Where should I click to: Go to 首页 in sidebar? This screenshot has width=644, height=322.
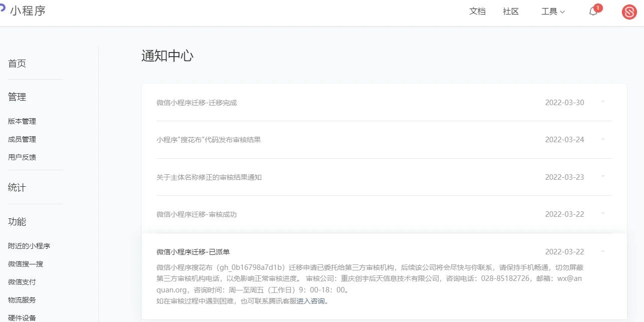[17, 64]
